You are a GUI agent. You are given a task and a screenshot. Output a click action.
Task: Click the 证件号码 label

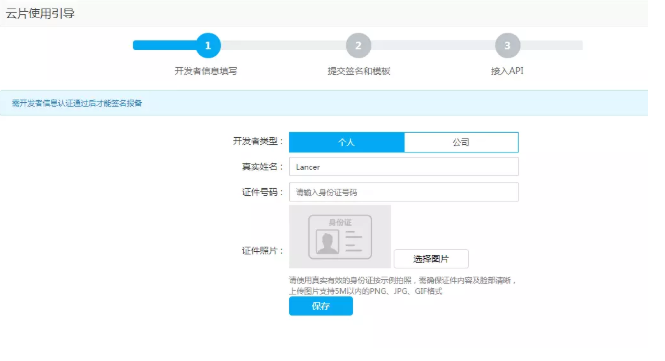[x=263, y=192]
